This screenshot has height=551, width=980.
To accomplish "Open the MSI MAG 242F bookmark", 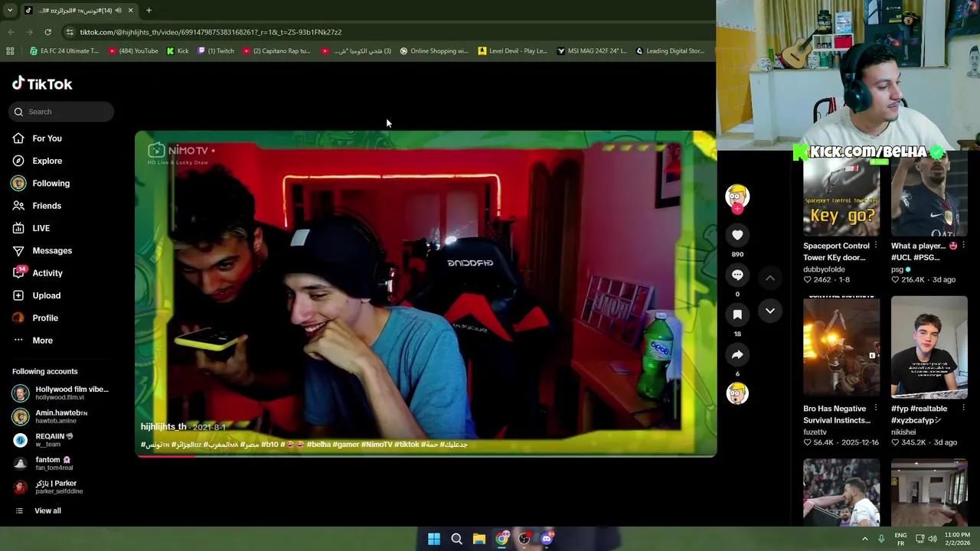I will 592,51.
